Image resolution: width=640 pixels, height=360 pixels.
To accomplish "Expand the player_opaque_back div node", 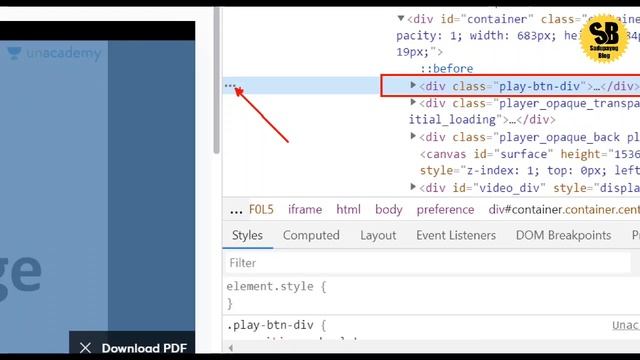I will (x=413, y=136).
